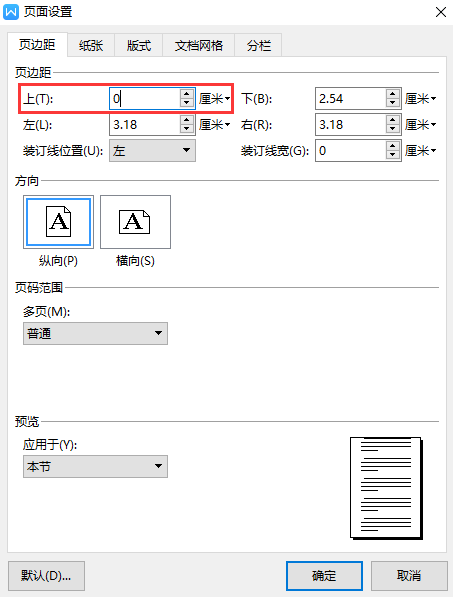Click the WPS logo icon in title bar
Screen dimensions: 453x597
point(11,12)
